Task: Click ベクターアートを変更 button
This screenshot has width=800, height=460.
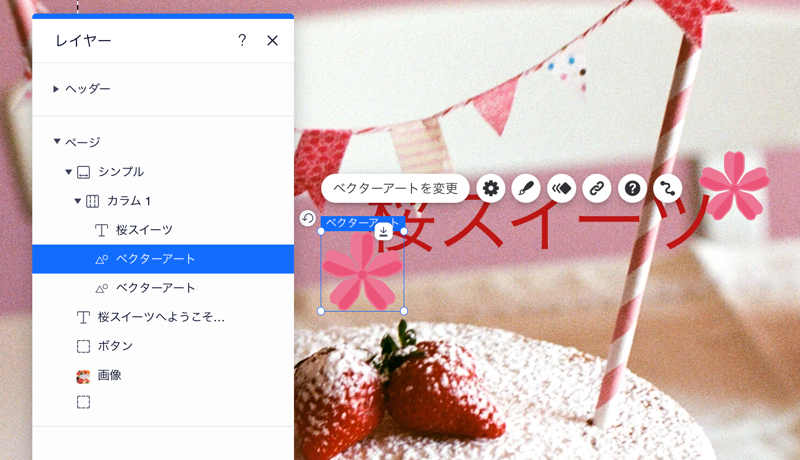Action: point(395,189)
